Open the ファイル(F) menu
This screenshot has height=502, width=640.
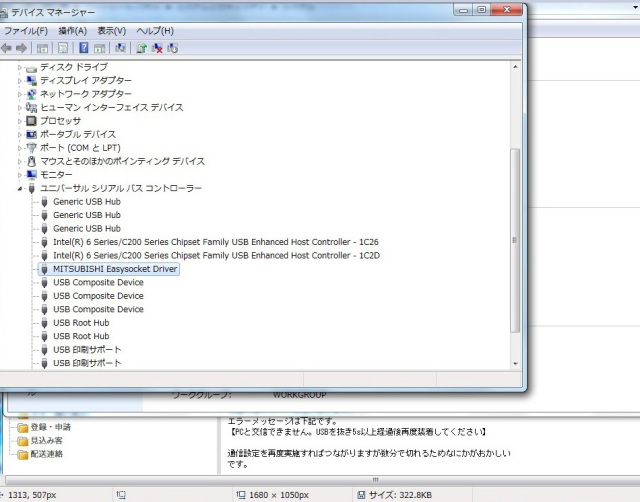point(26,31)
